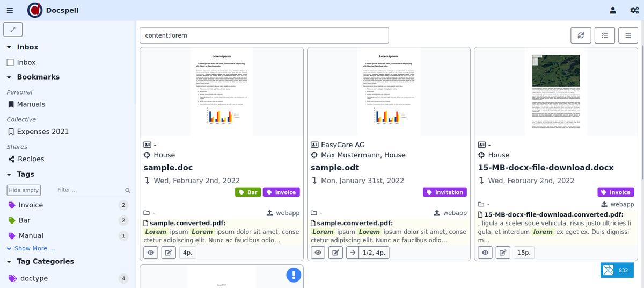Toggle the Hide empty tags button
This screenshot has height=288, width=644.
pos(24,190)
